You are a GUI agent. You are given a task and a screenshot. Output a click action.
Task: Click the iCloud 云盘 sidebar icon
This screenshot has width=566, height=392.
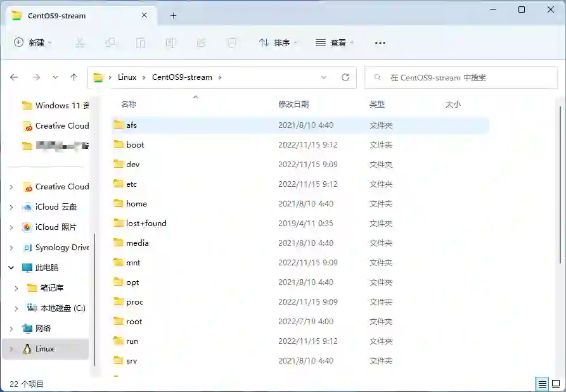point(27,207)
